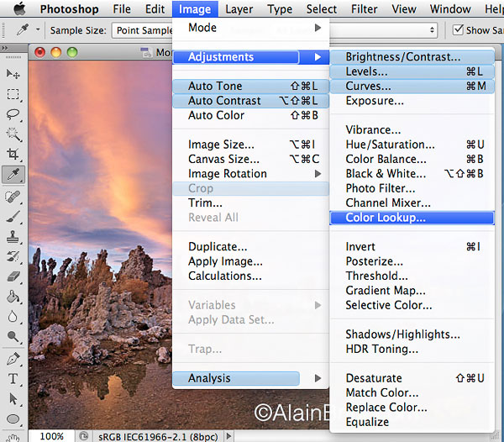Click the 100% zoom level field

[x=52, y=436]
